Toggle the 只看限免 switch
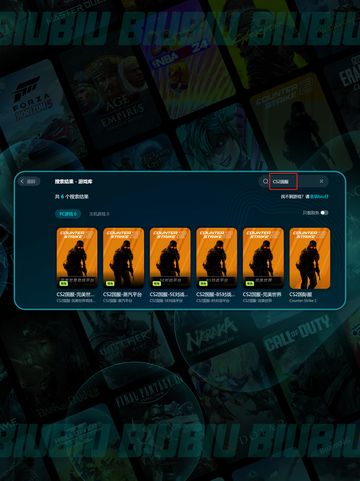The width and height of the screenshot is (360, 481). coord(324,213)
